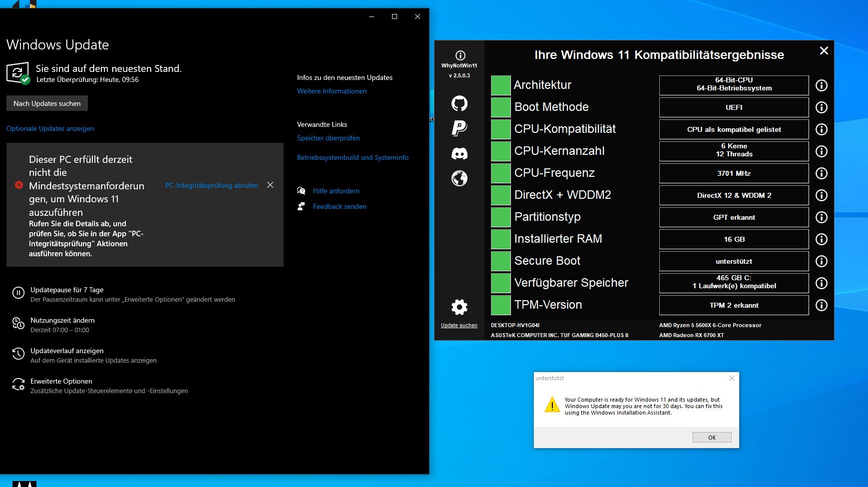The height and width of the screenshot is (487, 868).
Task: Show info for CPU-Kernanzahl result
Action: [x=822, y=151]
